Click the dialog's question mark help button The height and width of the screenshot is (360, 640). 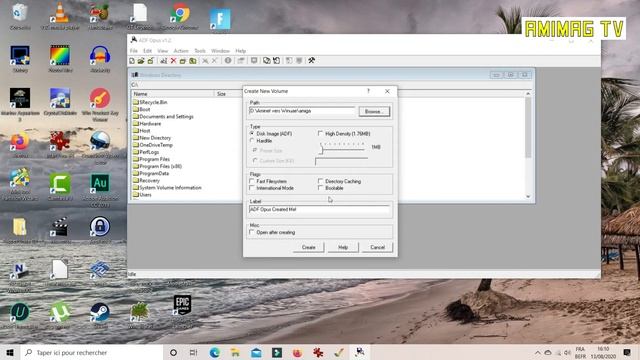click(x=368, y=91)
